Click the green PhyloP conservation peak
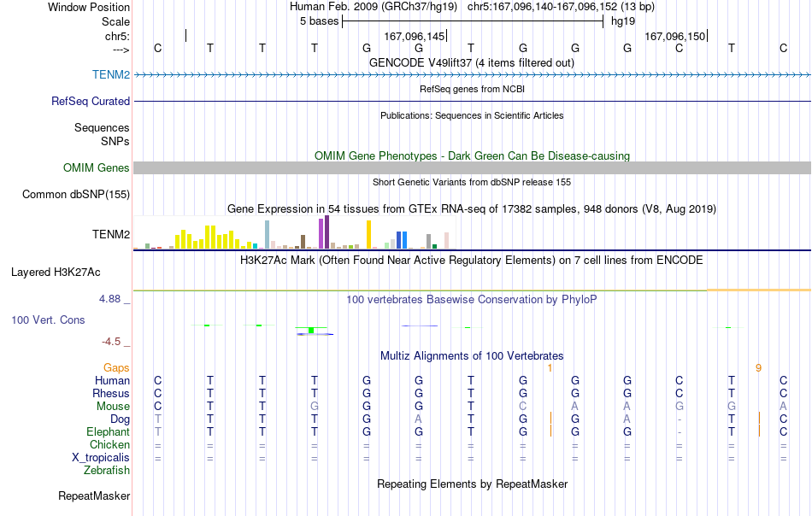 tap(311, 330)
